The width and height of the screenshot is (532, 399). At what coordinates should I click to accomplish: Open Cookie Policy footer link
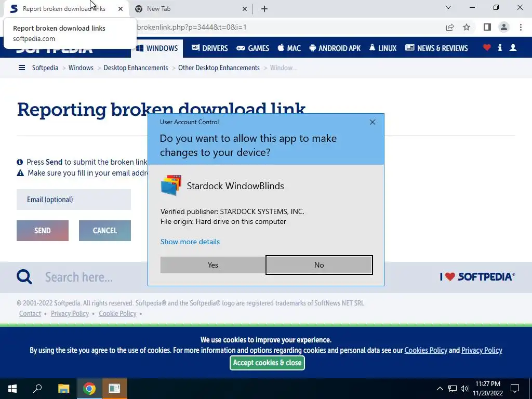[117, 313]
